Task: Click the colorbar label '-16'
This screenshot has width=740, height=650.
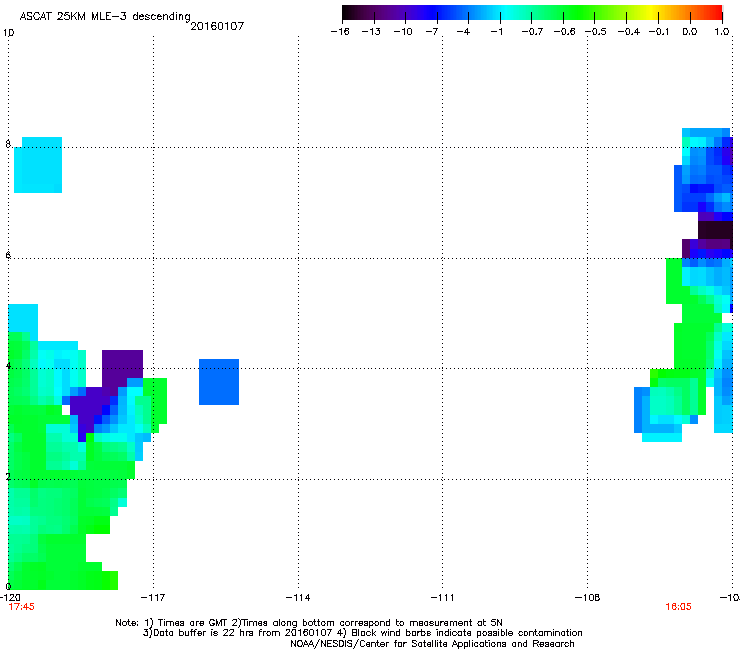Action: pos(340,32)
